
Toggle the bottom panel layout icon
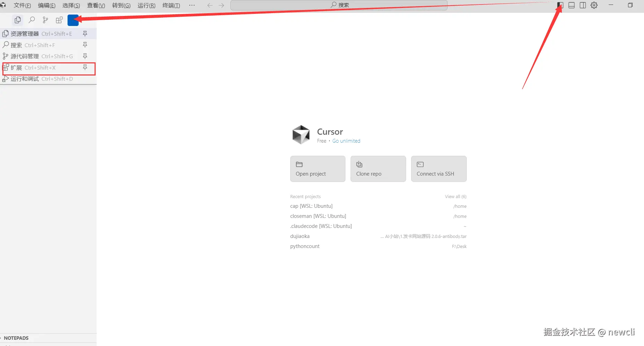[x=572, y=5]
